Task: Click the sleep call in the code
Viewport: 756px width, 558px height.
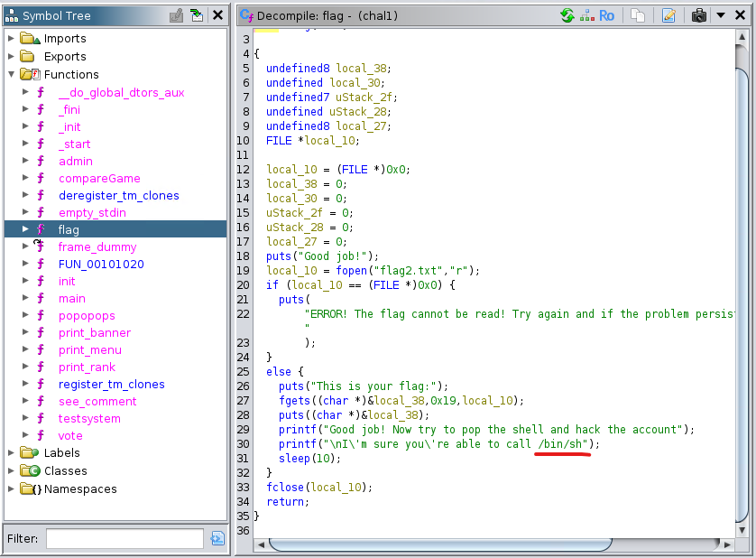Action: click(295, 458)
